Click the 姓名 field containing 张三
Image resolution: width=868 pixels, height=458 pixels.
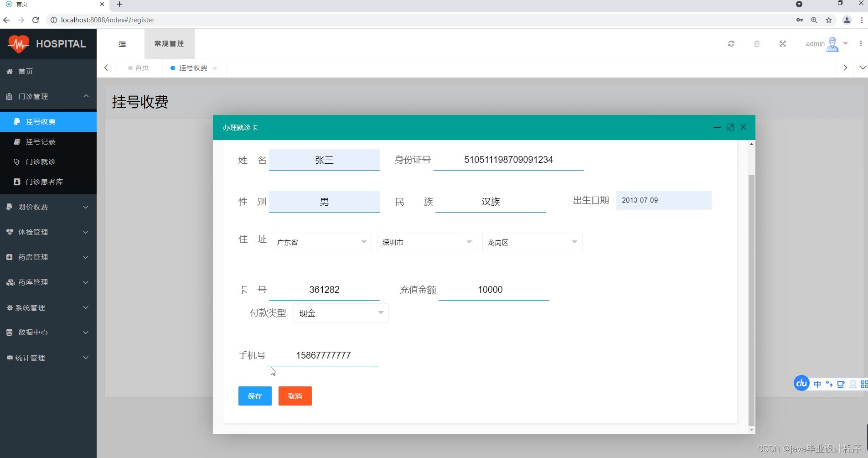click(x=324, y=160)
